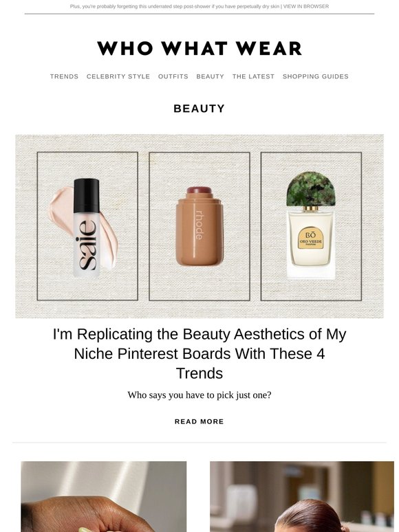Click the green marbled perfume cap

(x=311, y=188)
